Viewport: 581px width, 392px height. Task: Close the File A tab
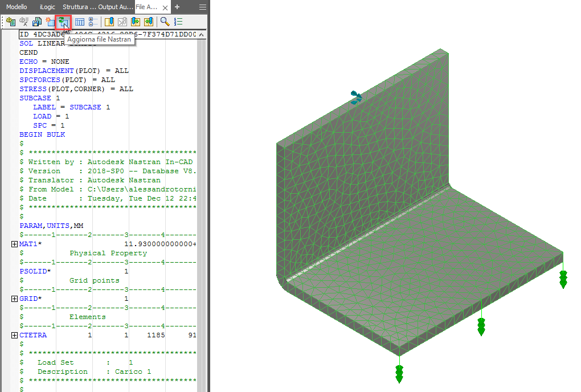point(165,7)
